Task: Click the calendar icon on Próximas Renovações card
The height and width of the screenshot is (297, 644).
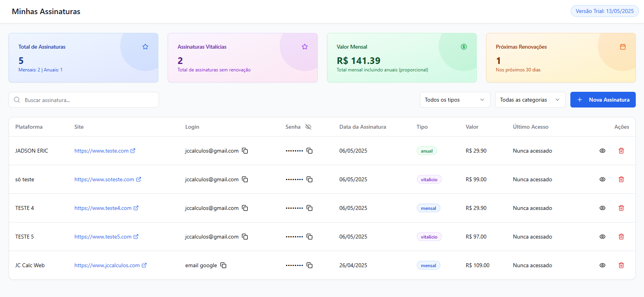Action: pos(622,47)
